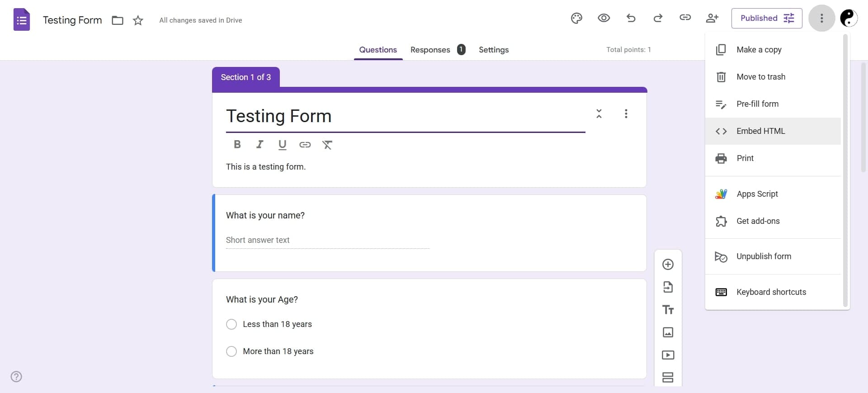Click page vertical scrollbar
Screen dimensions: 868x393
(863, 118)
